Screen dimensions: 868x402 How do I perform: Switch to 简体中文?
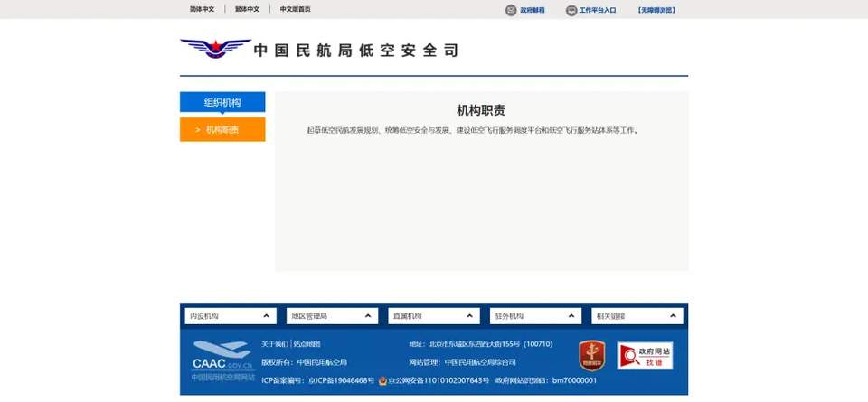pyautogui.click(x=202, y=9)
